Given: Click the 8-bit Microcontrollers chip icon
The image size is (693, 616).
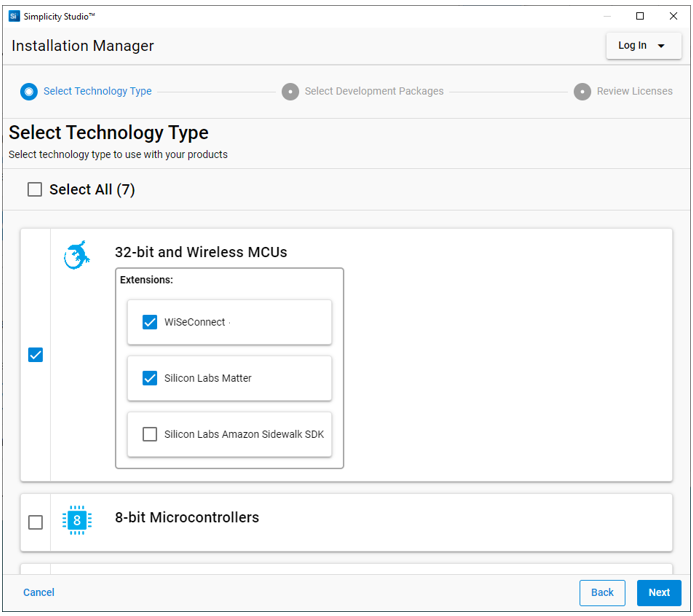Looking at the screenshot, I should click(x=77, y=520).
